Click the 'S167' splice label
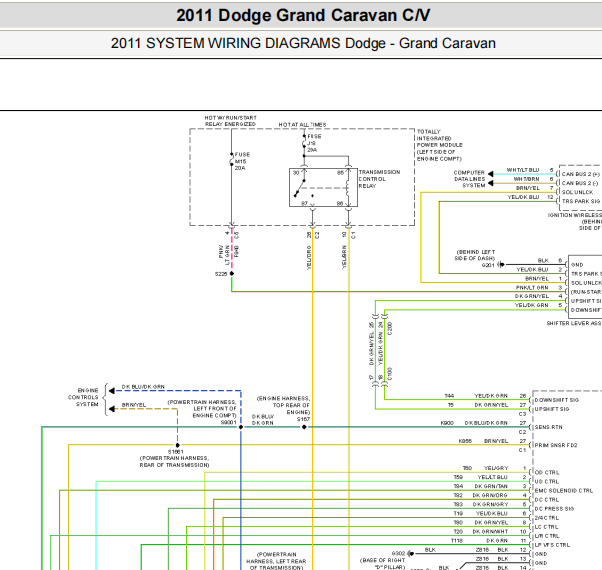602x570 pixels. pos(303,419)
